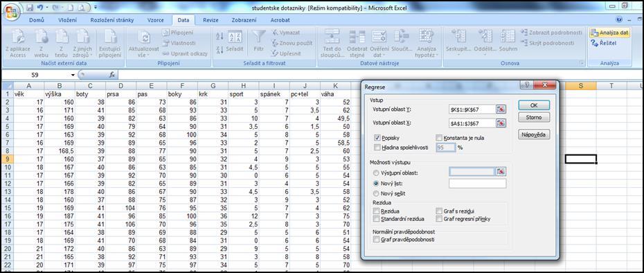This screenshot has height=273, width=644.
Task: Click Nápověda button in Regrese dialog
Action: pos(533,134)
